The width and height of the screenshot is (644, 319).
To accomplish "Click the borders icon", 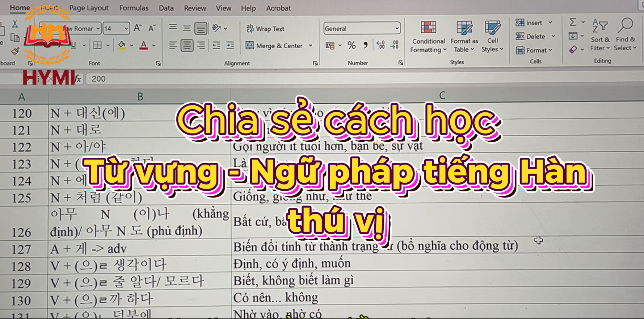I will click(x=97, y=45).
